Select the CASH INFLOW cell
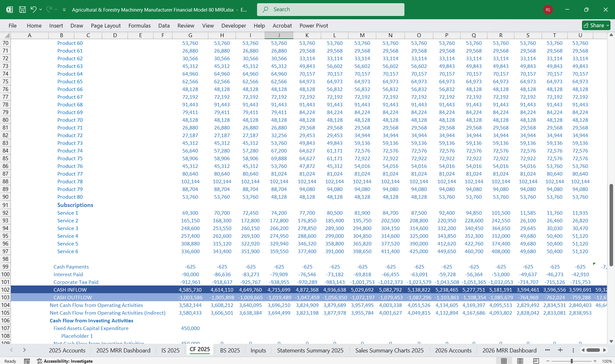The image size is (615, 364). click(70, 290)
